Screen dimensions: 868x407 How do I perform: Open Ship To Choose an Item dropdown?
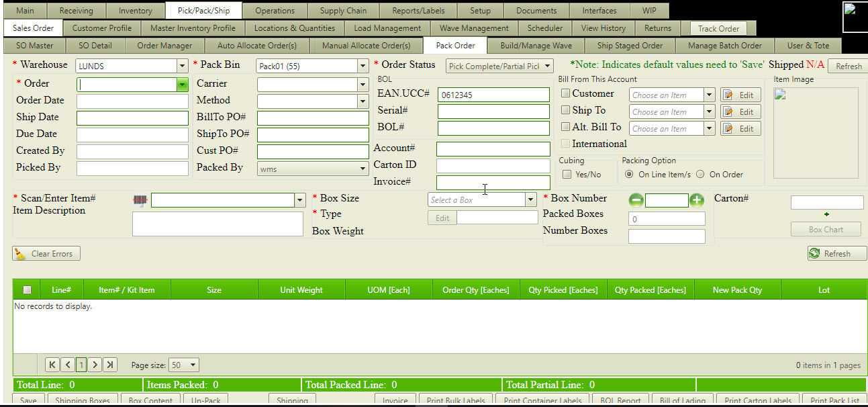click(x=709, y=111)
